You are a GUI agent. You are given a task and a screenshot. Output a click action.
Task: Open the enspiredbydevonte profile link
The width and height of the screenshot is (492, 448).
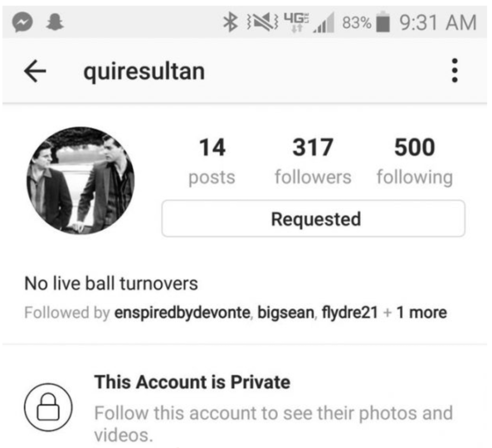(182, 313)
